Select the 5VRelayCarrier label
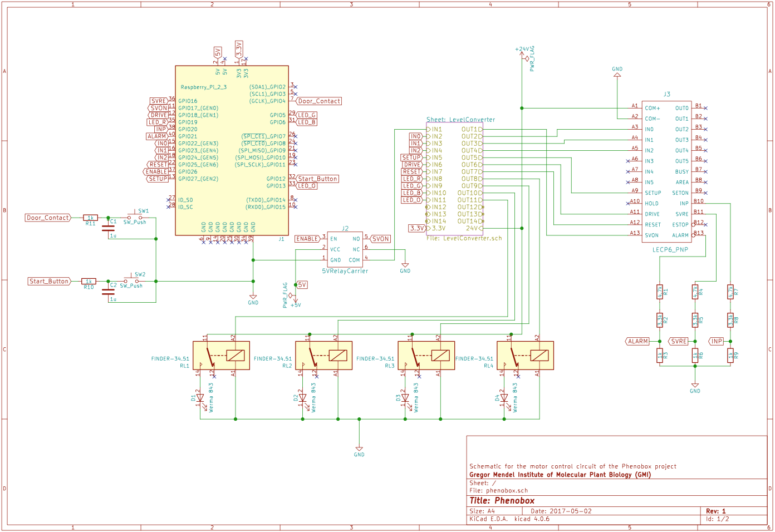The width and height of the screenshot is (775, 532). 345,271
